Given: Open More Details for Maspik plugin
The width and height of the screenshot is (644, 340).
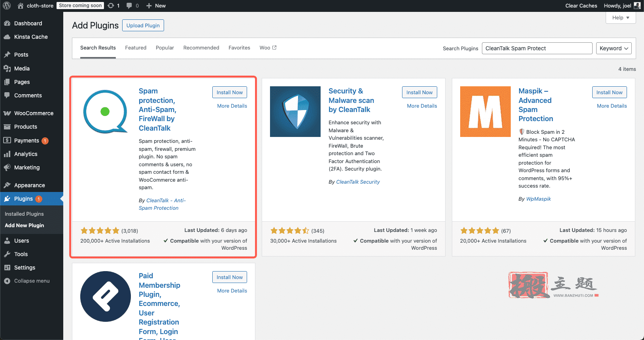Looking at the screenshot, I should (612, 106).
